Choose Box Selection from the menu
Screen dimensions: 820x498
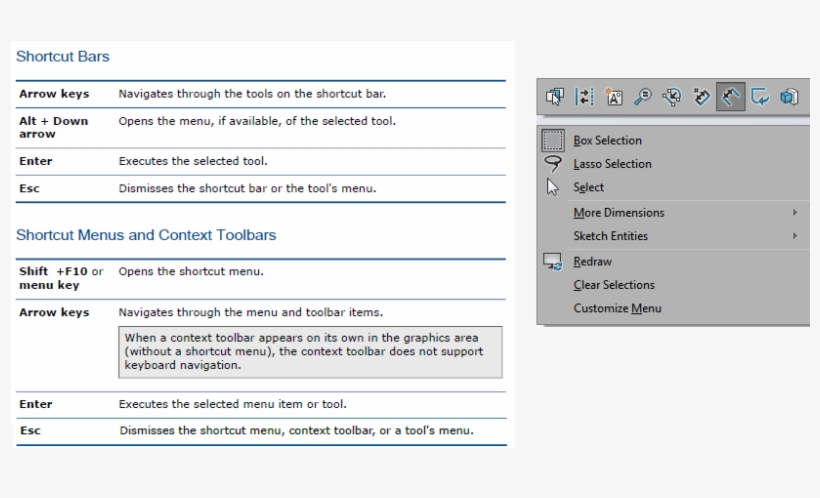tap(607, 141)
